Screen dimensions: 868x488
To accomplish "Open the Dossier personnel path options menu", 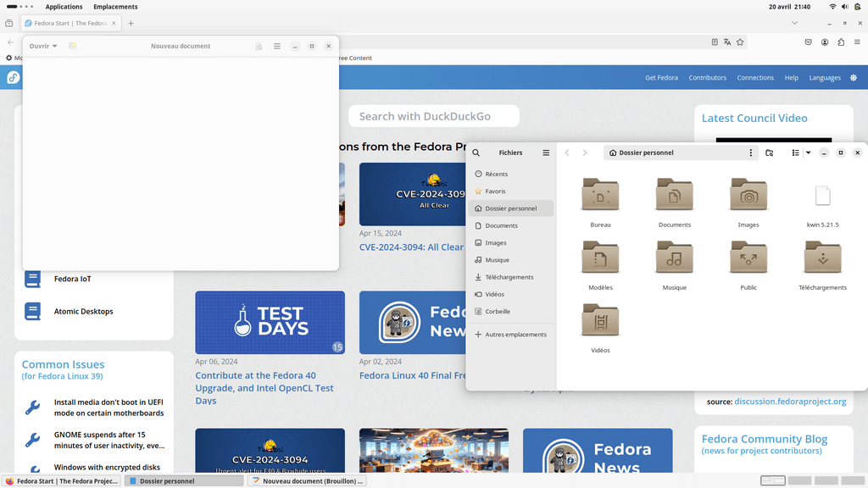I will (x=751, y=152).
